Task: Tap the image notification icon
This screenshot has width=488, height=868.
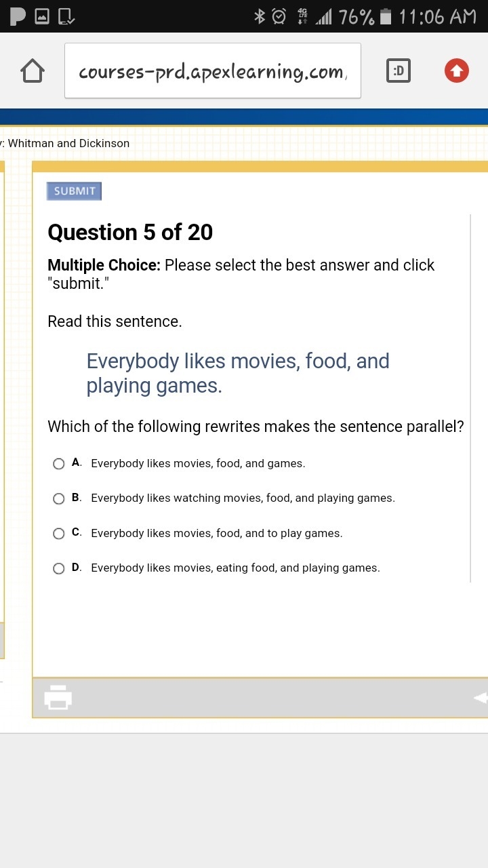Action: click(x=42, y=16)
